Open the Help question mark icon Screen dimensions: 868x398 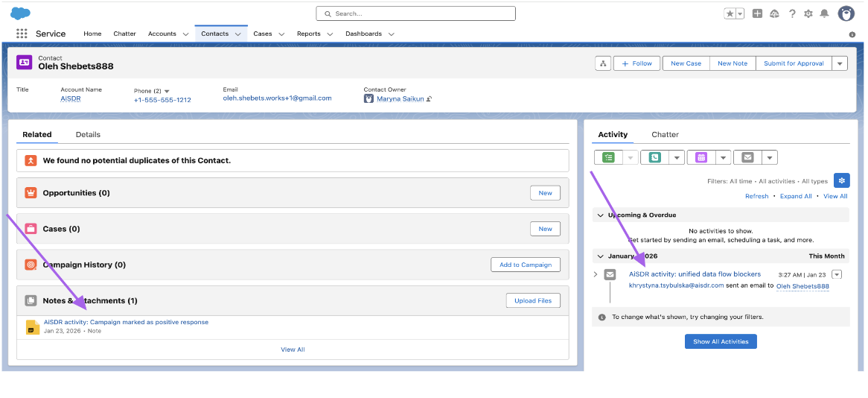(792, 14)
